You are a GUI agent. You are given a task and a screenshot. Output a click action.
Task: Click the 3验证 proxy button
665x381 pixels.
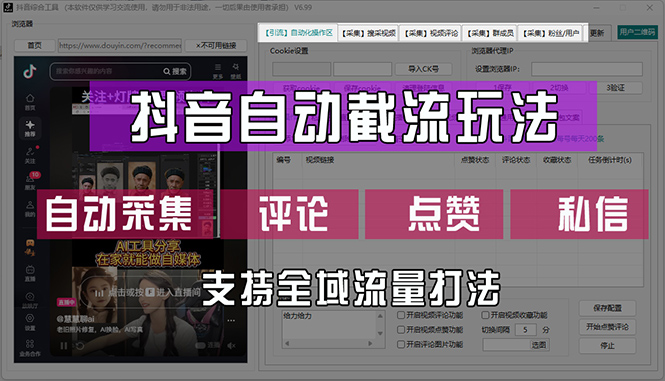[615, 88]
